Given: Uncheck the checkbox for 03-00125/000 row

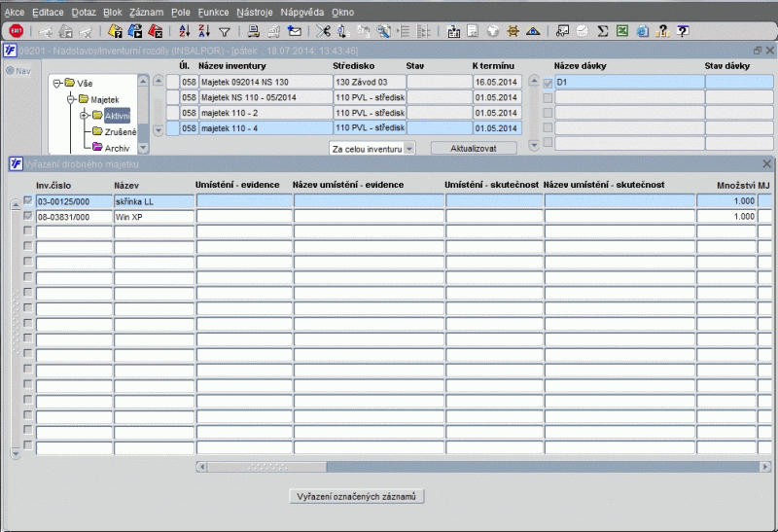Looking at the screenshot, I should click(28, 201).
